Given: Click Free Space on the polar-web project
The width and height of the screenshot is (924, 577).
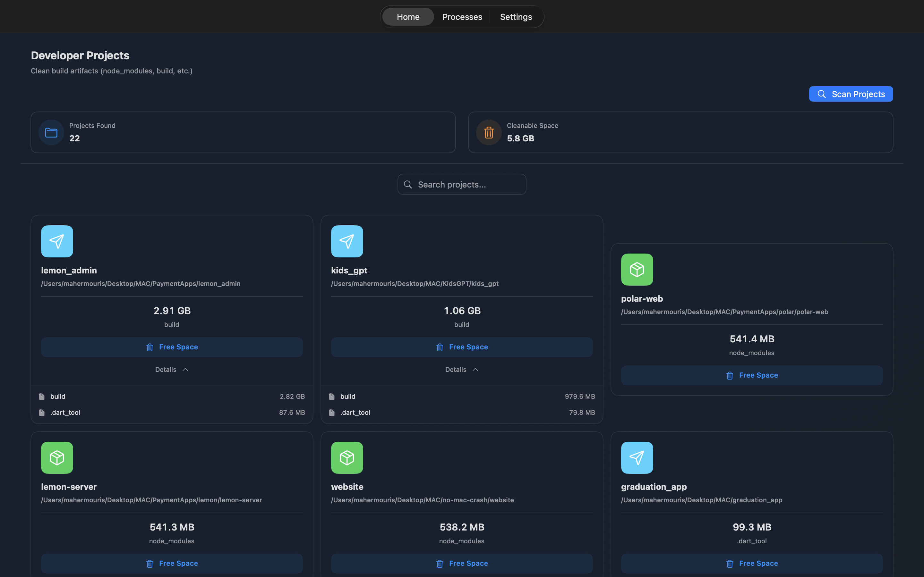Looking at the screenshot, I should [751, 375].
